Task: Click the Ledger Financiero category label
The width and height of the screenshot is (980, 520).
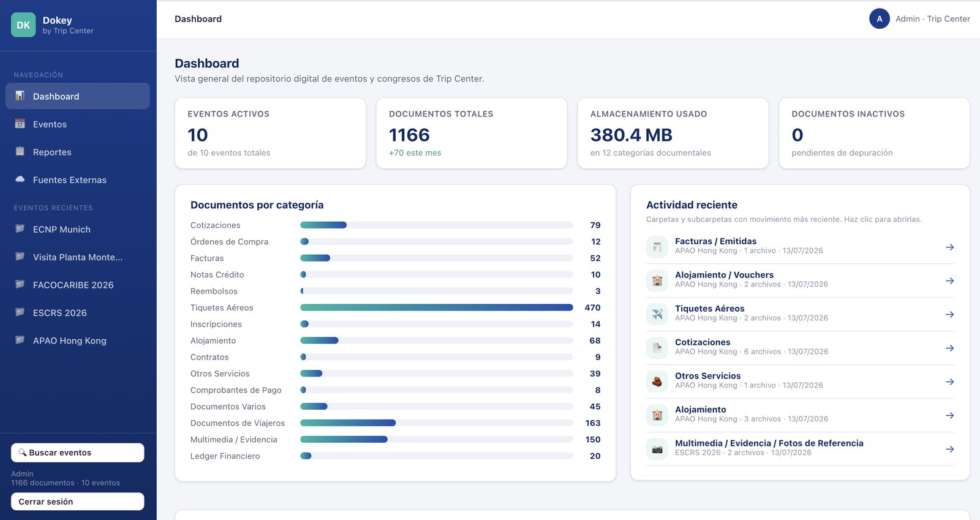Action: coord(225,456)
